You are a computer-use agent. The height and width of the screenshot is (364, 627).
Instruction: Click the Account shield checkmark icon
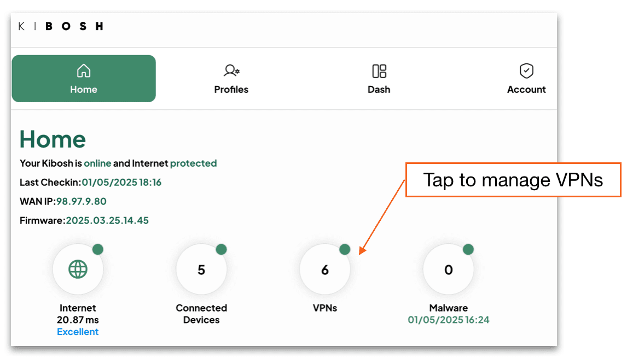click(526, 71)
